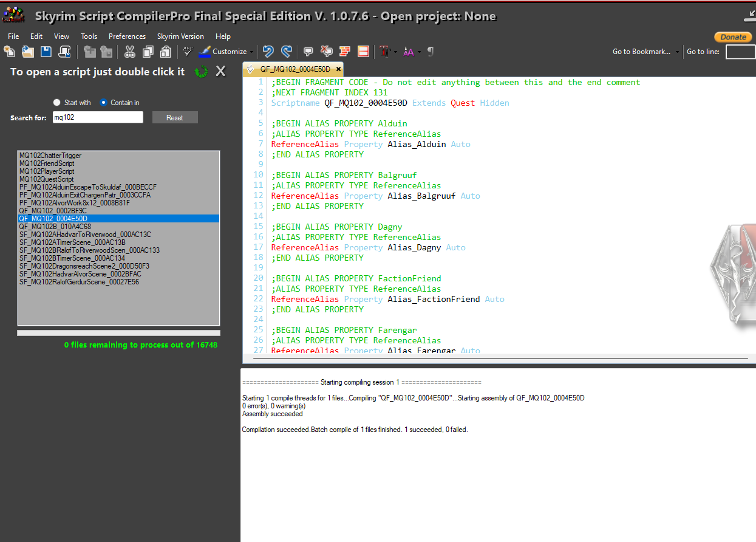Close the QF_MQ102_0004E50D tab
Screen dimensions: 756x542
pos(338,69)
